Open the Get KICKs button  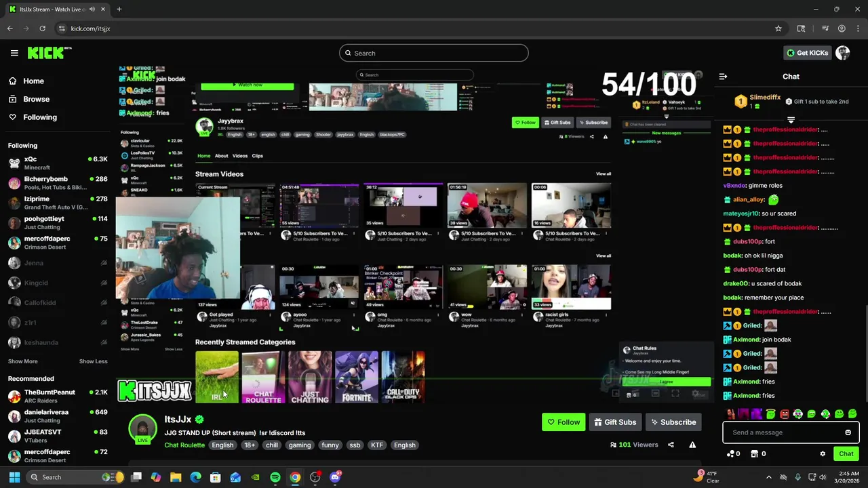tap(808, 53)
